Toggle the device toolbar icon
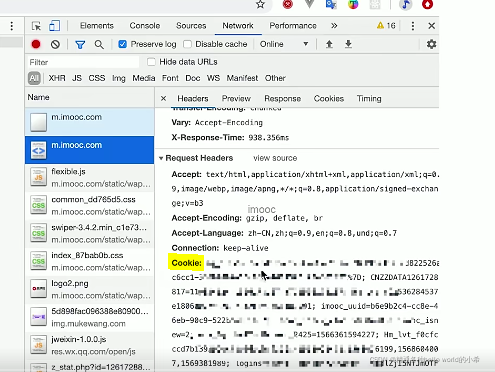This screenshot has height=372, width=495. (54, 26)
